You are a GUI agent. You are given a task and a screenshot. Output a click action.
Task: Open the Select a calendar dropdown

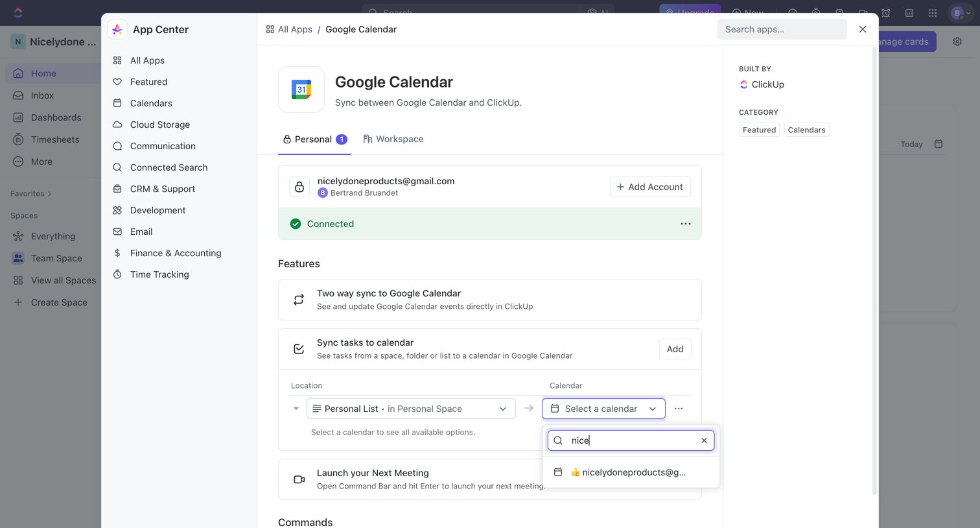(x=603, y=409)
